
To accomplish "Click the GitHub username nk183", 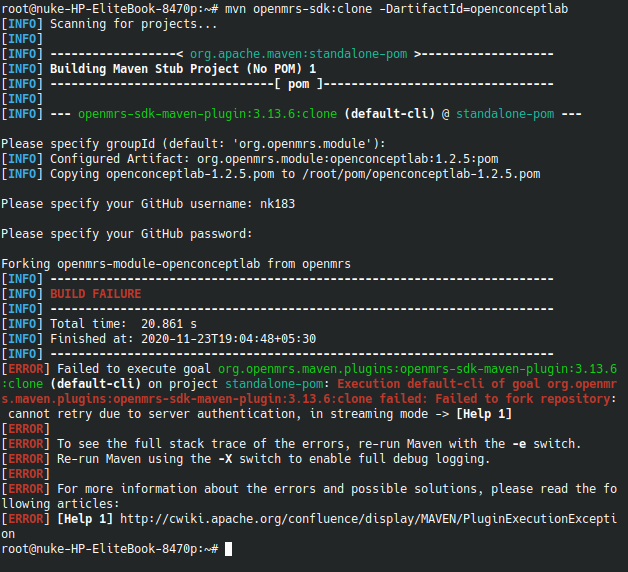I will [x=277, y=204].
